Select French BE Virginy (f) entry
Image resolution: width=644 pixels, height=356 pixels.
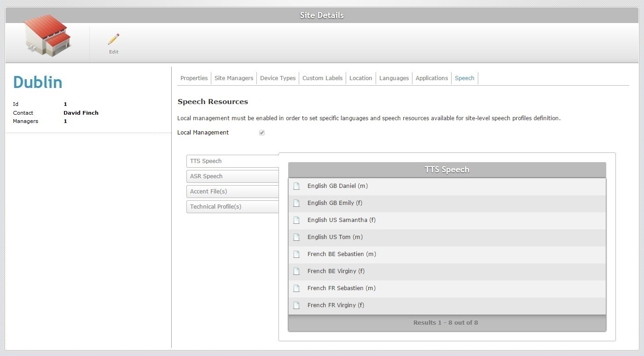(x=447, y=271)
